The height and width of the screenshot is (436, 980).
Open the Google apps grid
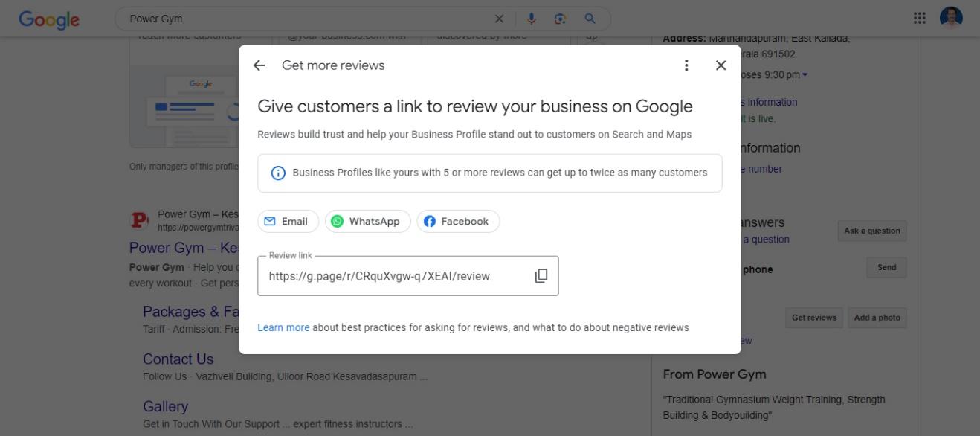[x=920, y=19]
